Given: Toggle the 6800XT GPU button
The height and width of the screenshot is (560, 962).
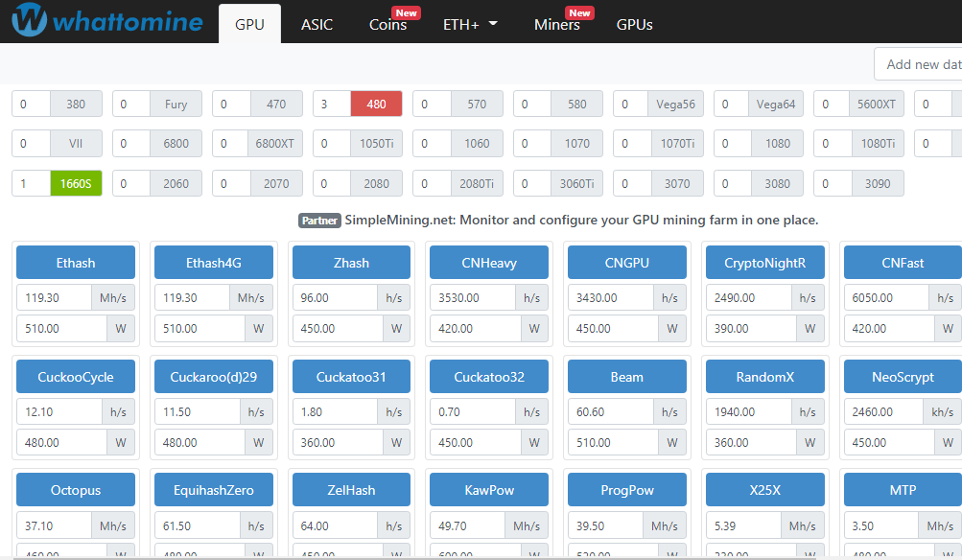Looking at the screenshot, I should click(275, 144).
